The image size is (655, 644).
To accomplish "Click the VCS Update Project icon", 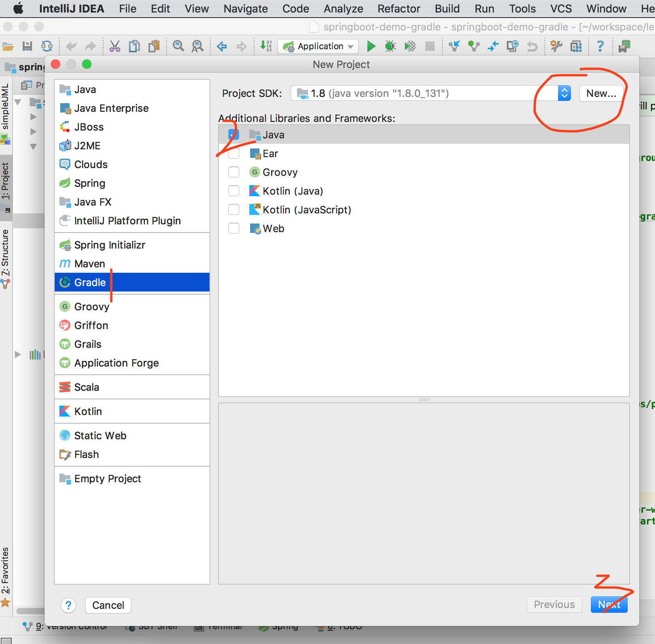I will 454,47.
